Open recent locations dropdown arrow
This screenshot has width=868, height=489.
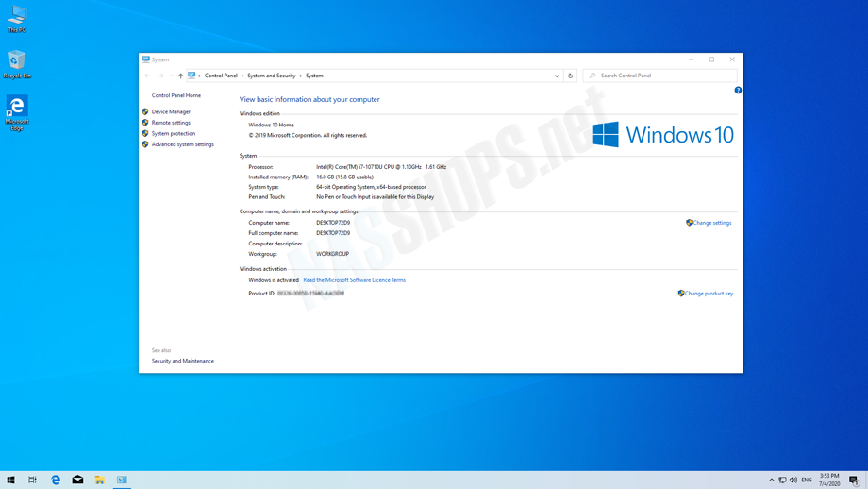click(171, 76)
